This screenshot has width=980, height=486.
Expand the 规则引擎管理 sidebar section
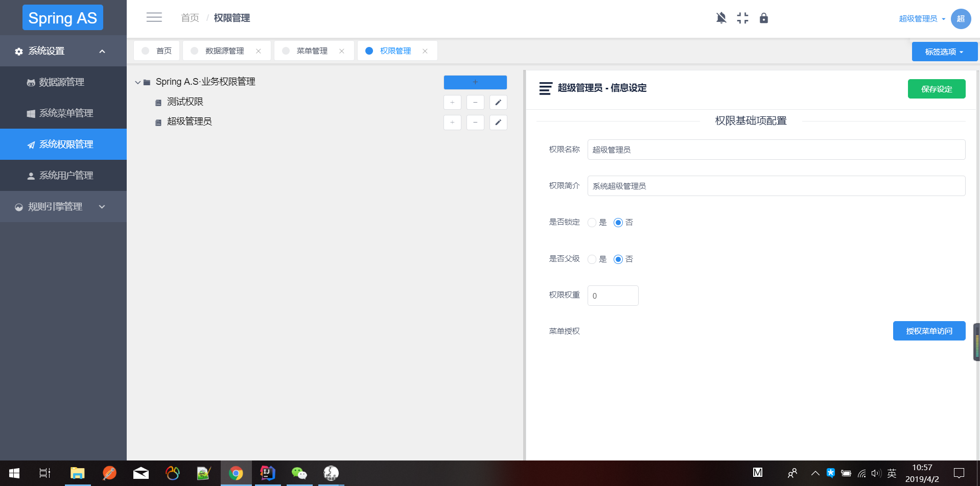click(63, 207)
